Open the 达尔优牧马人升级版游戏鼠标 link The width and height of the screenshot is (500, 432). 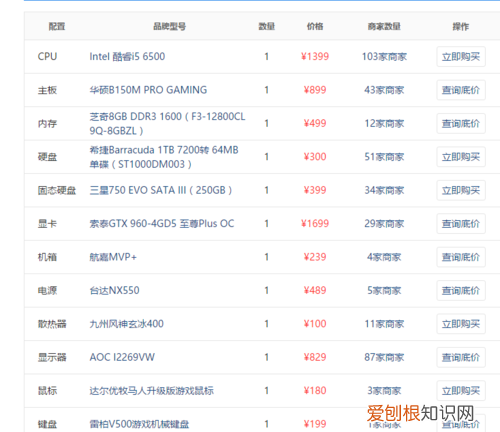(152, 391)
